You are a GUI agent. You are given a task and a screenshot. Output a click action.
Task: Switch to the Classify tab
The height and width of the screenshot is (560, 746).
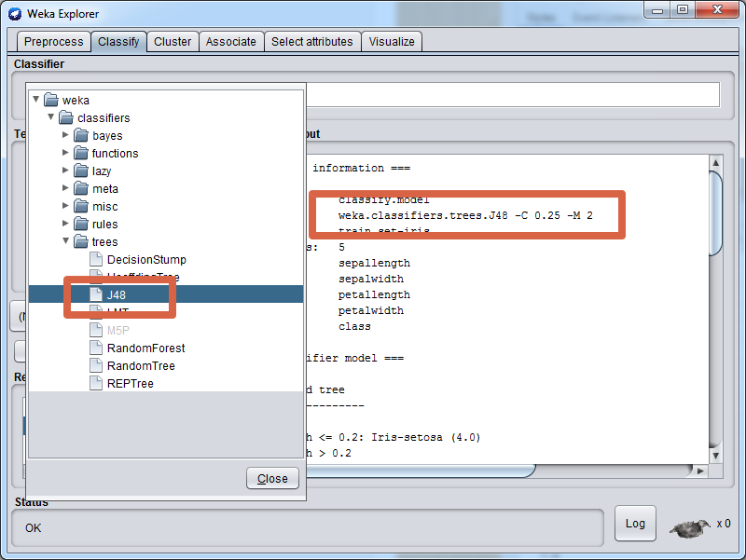click(118, 42)
